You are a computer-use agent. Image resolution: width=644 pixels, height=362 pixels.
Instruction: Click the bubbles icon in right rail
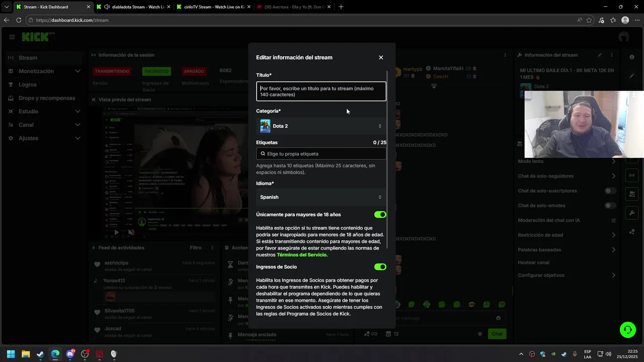pyautogui.click(x=632, y=232)
